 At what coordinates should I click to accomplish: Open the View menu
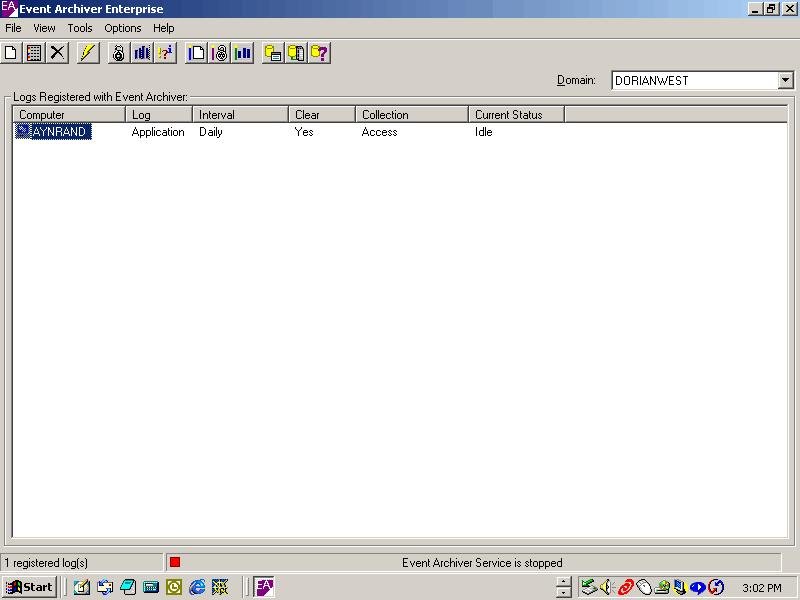44,28
